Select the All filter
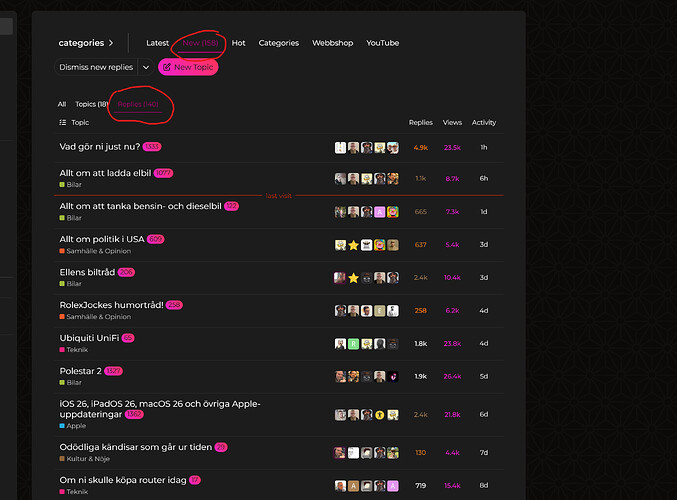The width and height of the screenshot is (677, 500). 62,104
